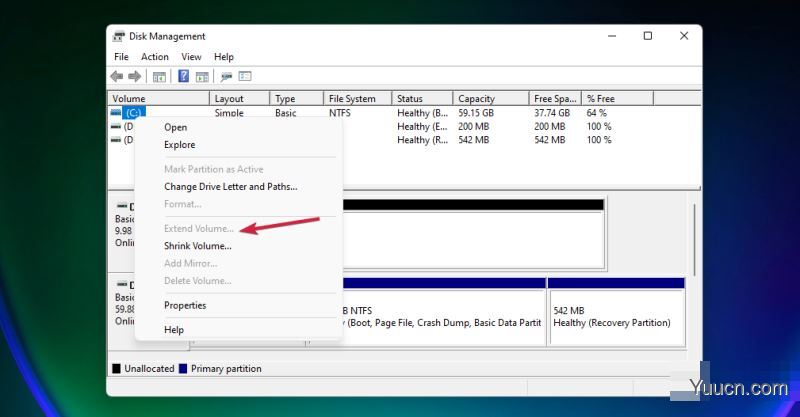800x417 pixels.
Task: Click the 59.15 GB capacity cell
Action: [x=476, y=112]
